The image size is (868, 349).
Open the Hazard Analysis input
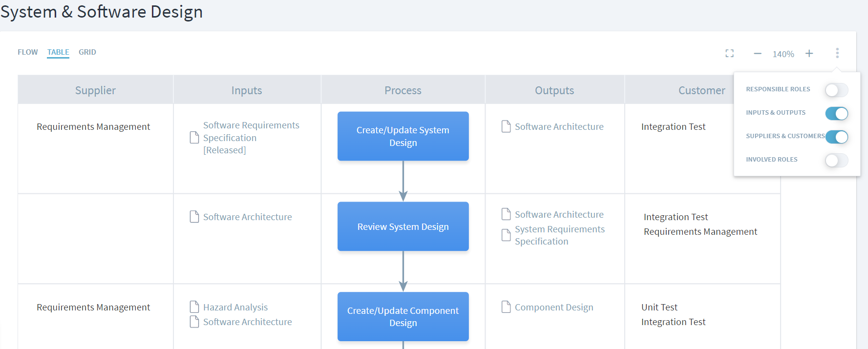tap(235, 307)
